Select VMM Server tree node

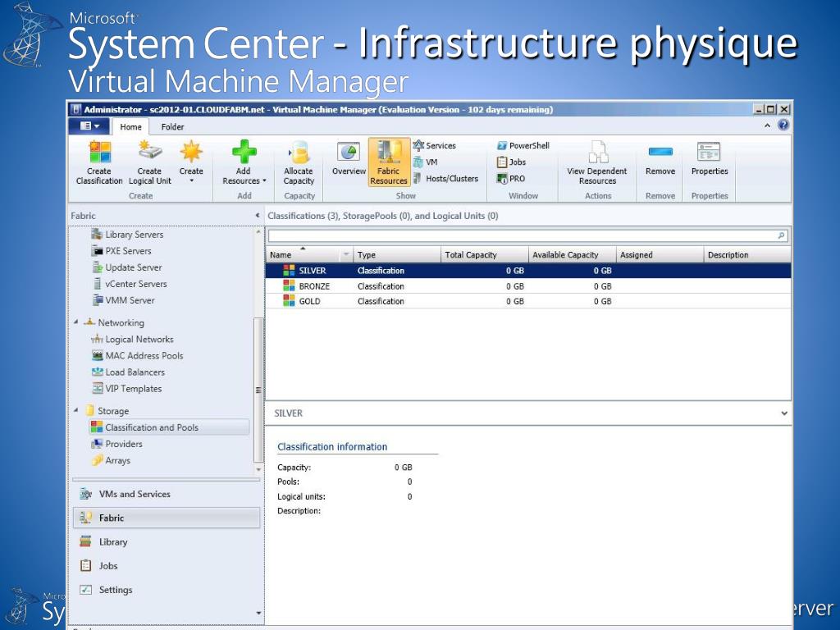point(124,300)
